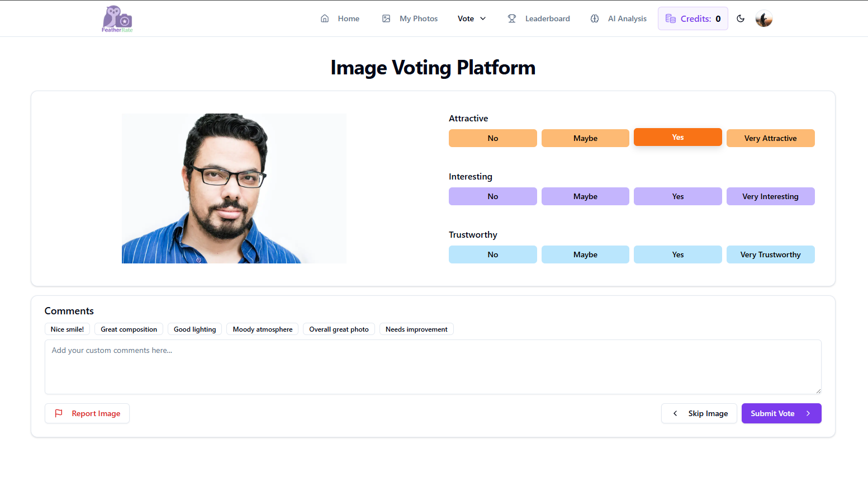Click the Interesting category label
Viewport: 868px width, 481px height.
click(x=471, y=177)
